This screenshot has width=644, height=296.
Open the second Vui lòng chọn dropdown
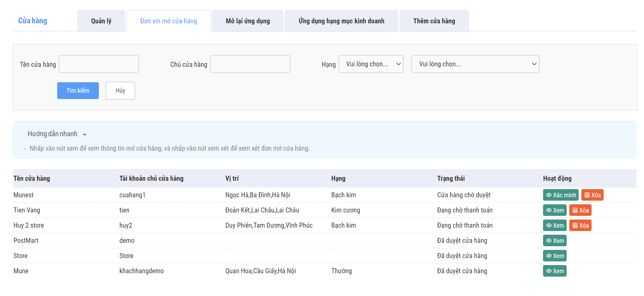[475, 64]
